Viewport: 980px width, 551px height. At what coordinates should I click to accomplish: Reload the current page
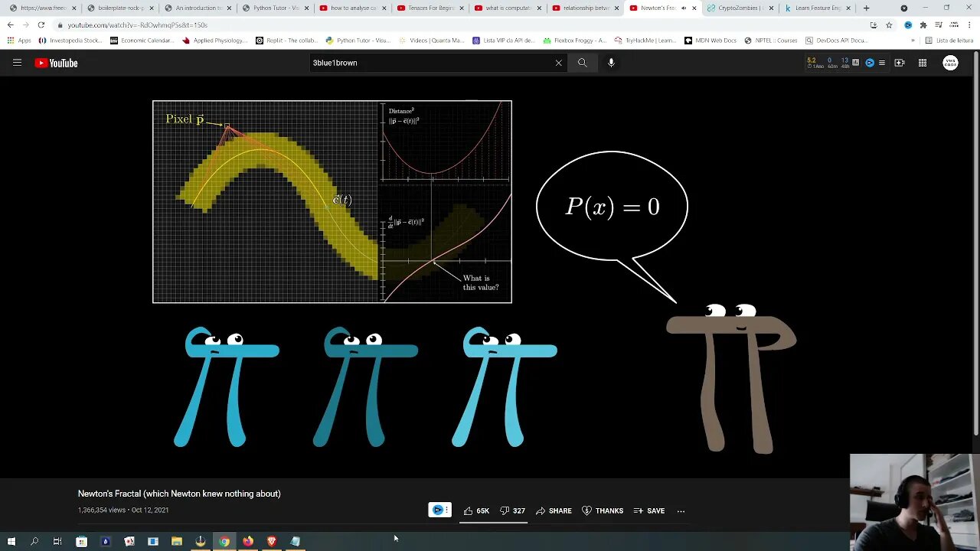tap(41, 24)
